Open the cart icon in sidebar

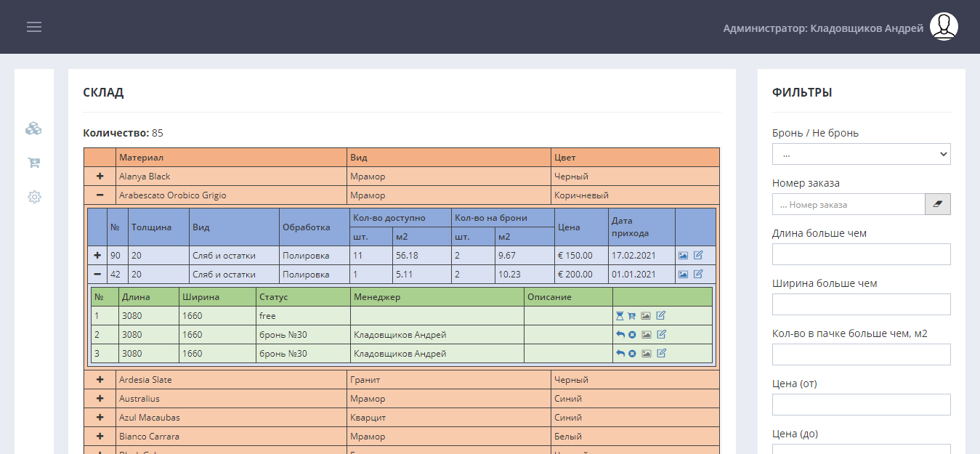(33, 163)
